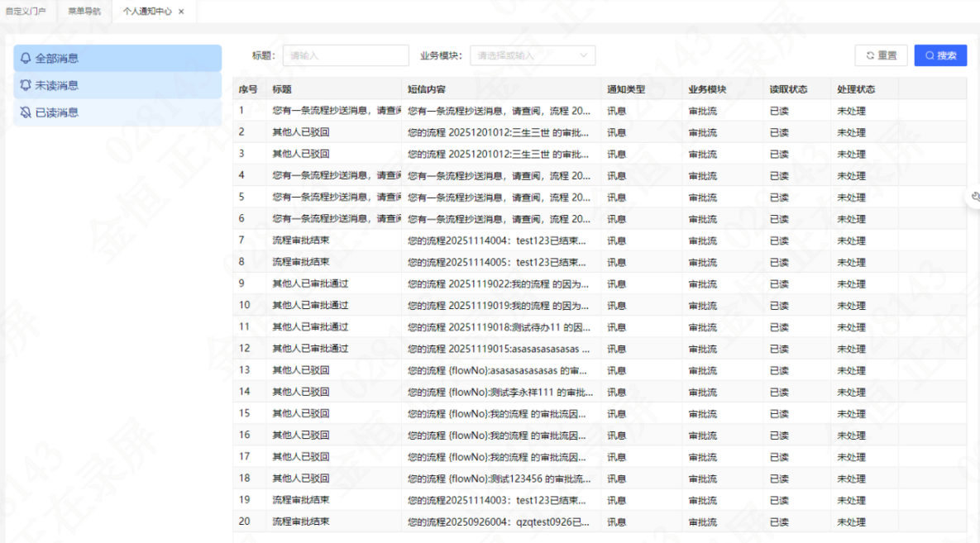
Task: Click the 标题 column header
Action: click(x=282, y=89)
